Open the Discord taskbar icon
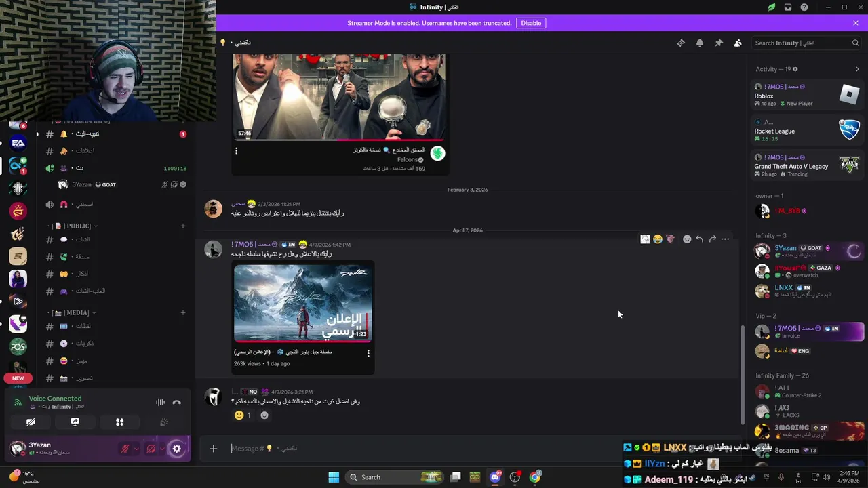This screenshot has width=868, height=488. click(x=495, y=477)
